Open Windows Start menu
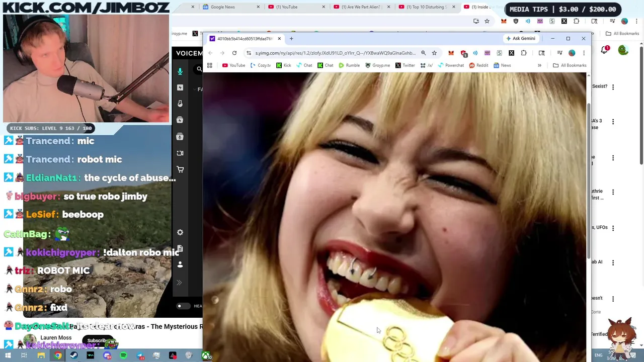Image resolution: width=644 pixels, height=362 pixels. tap(8, 355)
